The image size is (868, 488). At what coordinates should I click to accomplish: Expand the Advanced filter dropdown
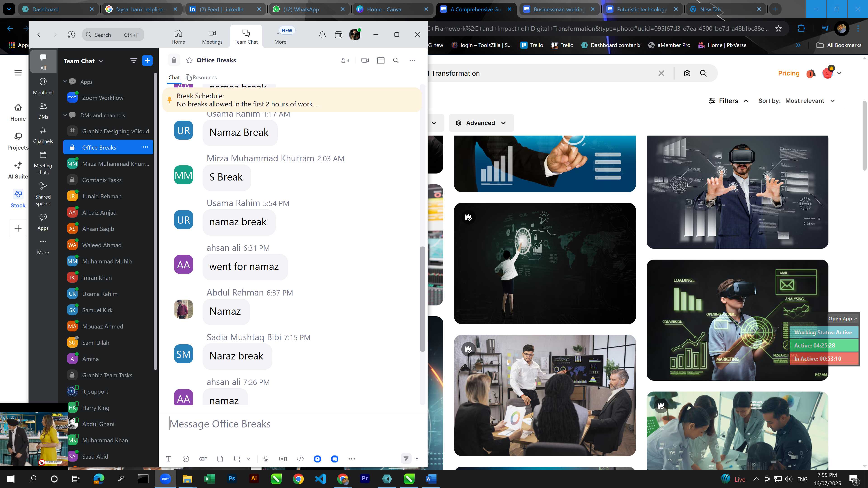(x=481, y=123)
